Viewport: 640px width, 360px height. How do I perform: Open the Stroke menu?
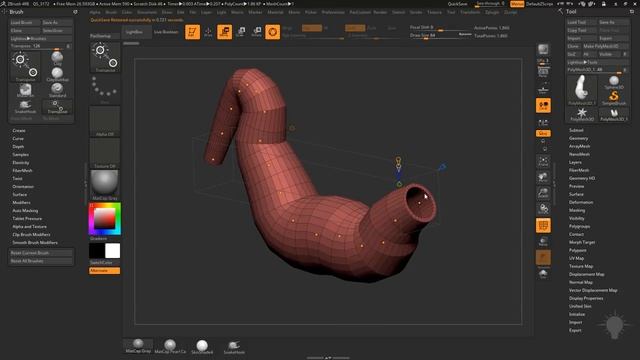click(x=416, y=12)
